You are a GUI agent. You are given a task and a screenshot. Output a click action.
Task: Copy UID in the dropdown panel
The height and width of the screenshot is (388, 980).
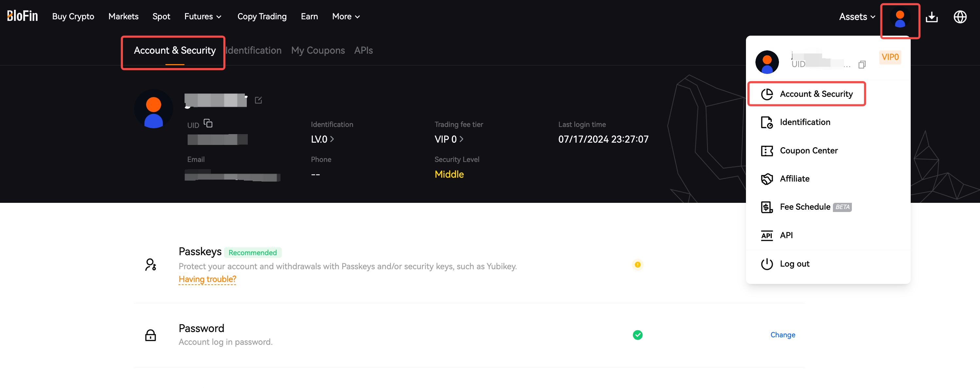pyautogui.click(x=862, y=65)
